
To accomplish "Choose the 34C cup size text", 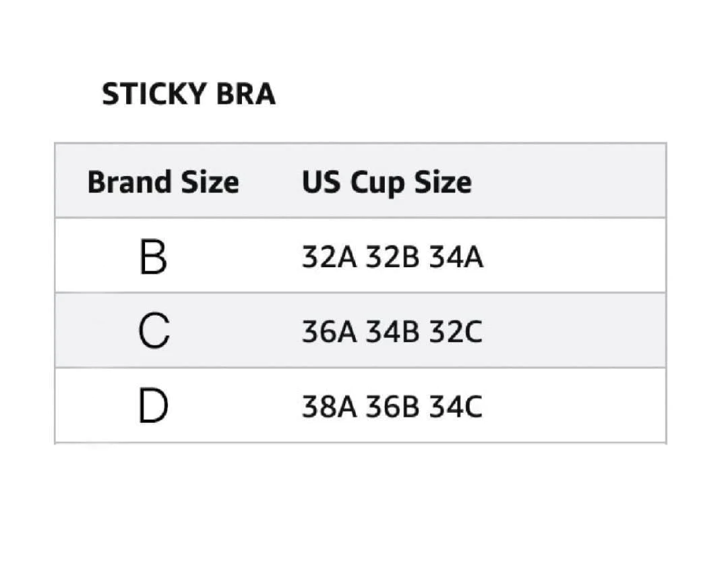I will [x=456, y=408].
